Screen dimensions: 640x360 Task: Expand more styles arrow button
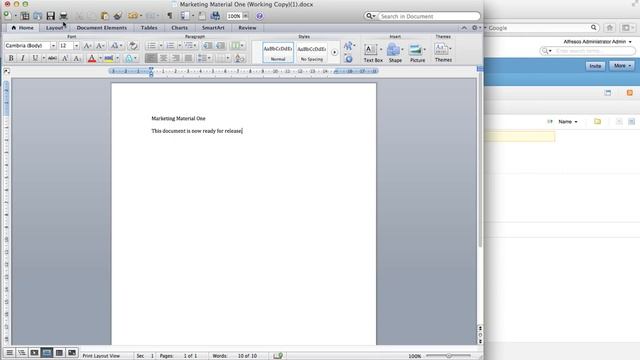point(334,52)
